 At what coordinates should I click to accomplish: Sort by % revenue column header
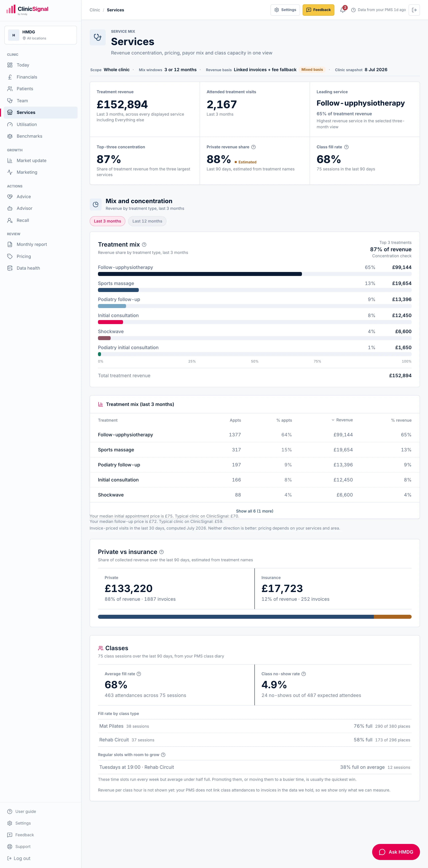401,420
